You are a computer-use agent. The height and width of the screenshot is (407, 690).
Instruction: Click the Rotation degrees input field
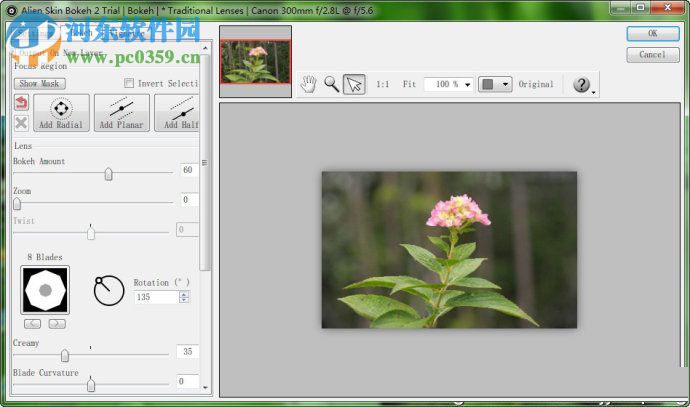pyautogui.click(x=157, y=297)
